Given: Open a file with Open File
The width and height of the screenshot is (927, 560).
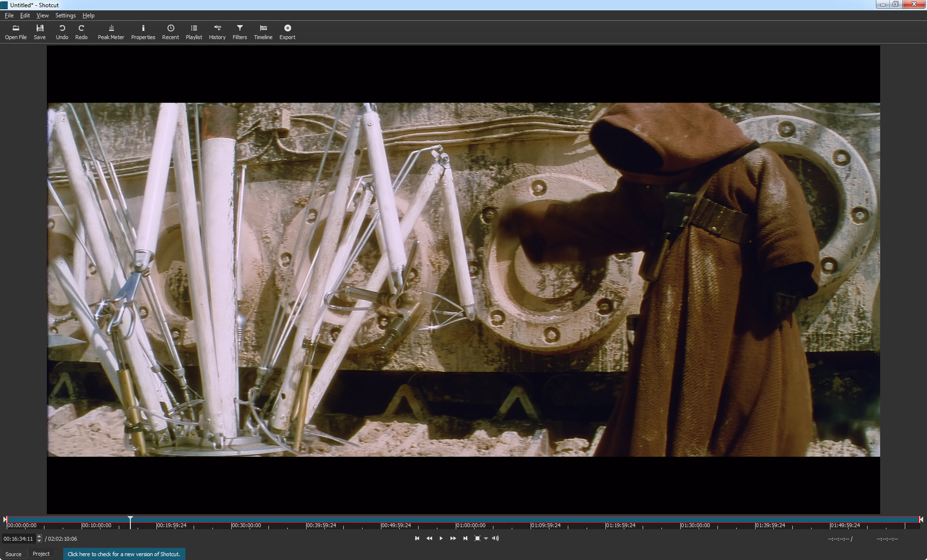Looking at the screenshot, I should [16, 32].
